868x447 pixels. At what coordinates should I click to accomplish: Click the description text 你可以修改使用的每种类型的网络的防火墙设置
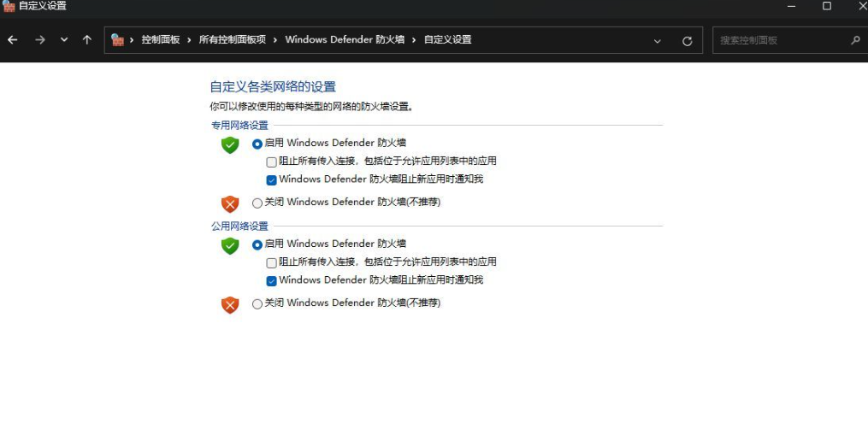311,106
